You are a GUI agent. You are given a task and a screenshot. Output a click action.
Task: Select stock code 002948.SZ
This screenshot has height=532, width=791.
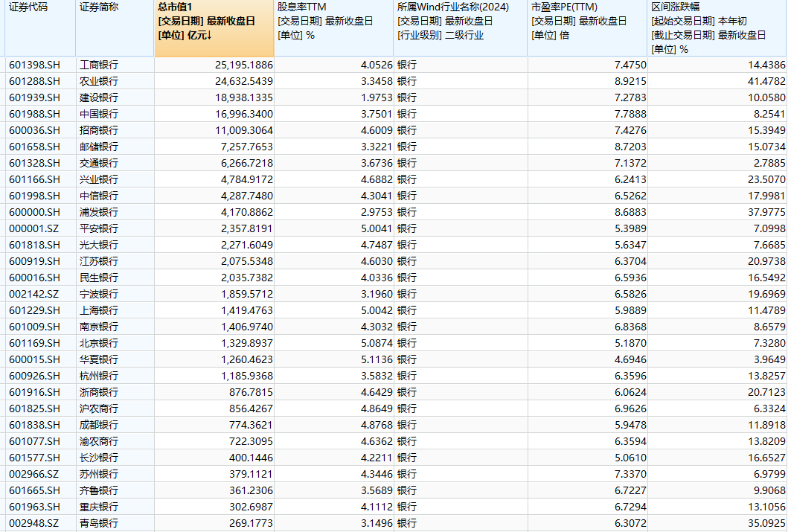(x=33, y=523)
